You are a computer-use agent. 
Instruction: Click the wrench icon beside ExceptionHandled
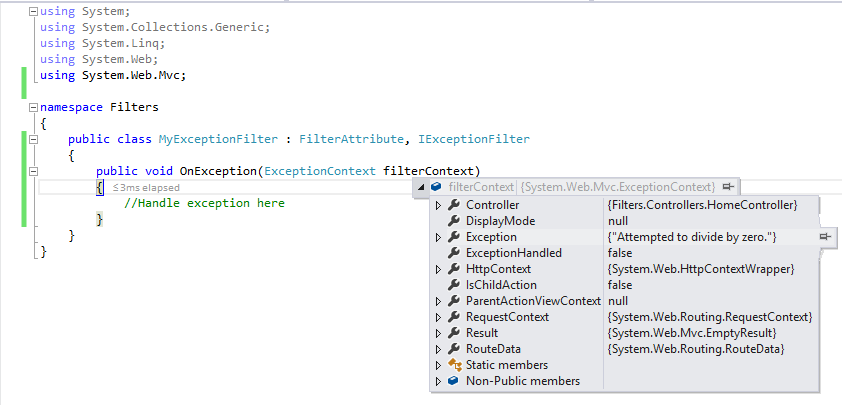(454, 253)
